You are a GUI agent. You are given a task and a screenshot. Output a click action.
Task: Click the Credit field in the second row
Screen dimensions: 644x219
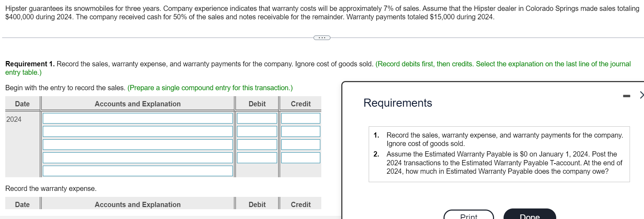[300, 131]
